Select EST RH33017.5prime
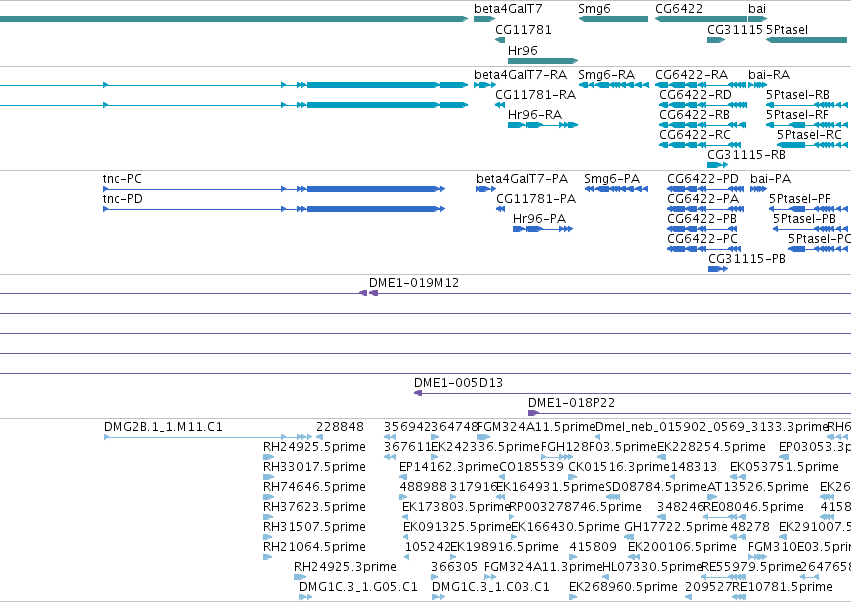 (268, 477)
